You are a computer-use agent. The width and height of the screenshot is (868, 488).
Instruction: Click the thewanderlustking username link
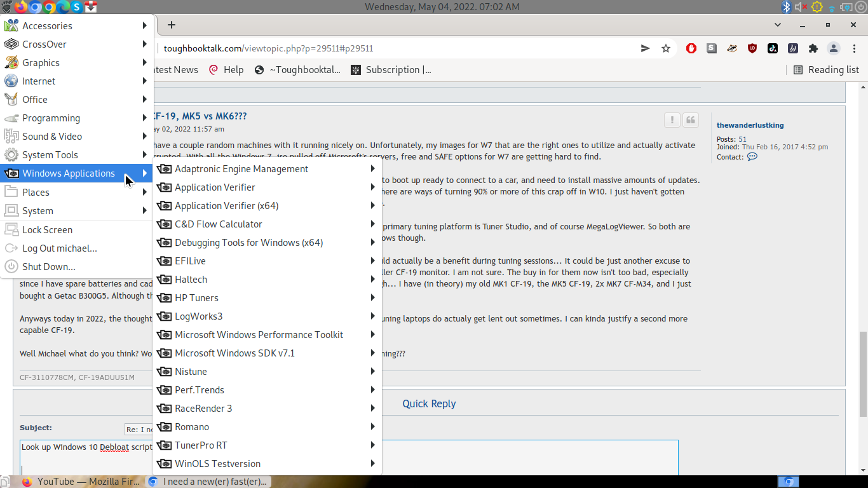750,125
